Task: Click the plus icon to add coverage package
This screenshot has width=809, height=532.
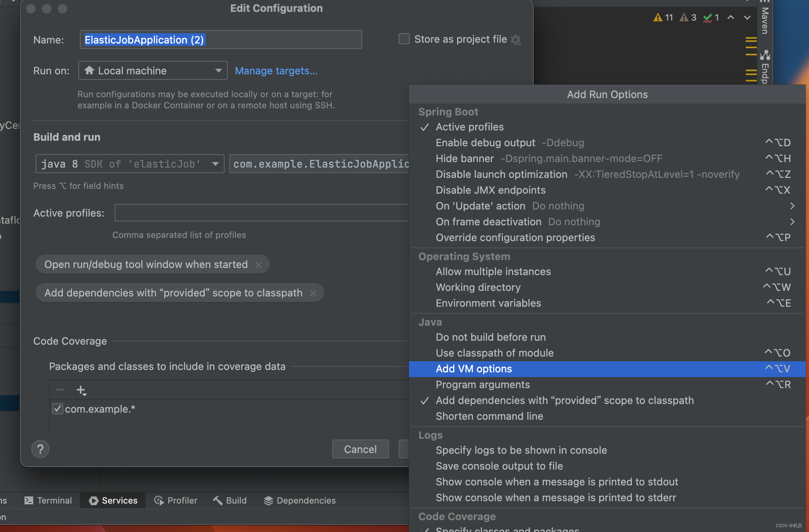Action: pos(81,390)
